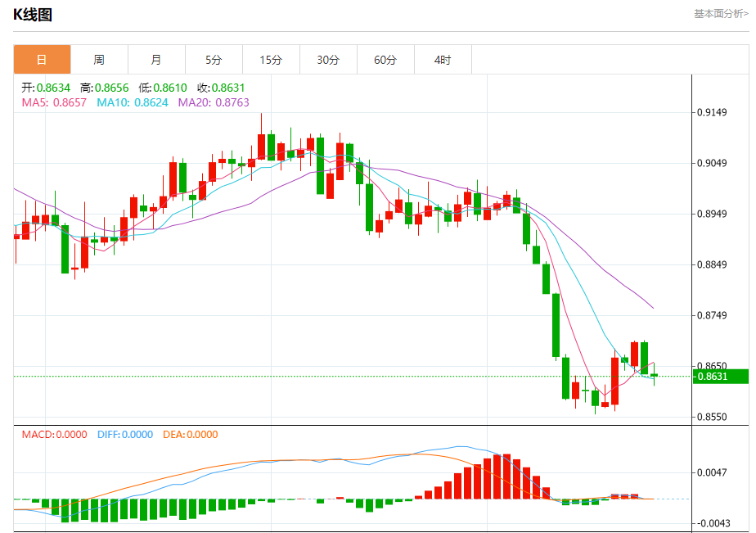Click the K线图 heading
The height and width of the screenshot is (533, 756).
click(x=32, y=15)
